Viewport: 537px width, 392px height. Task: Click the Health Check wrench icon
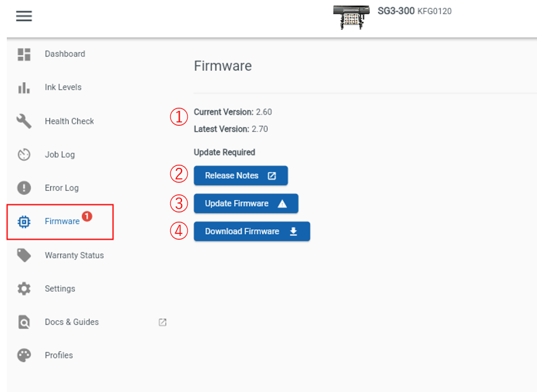pos(24,121)
